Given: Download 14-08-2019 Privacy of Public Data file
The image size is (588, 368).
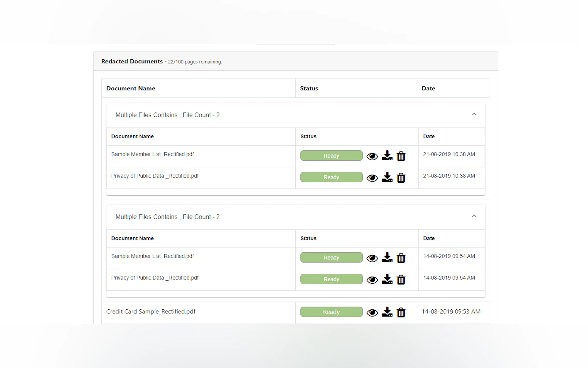Looking at the screenshot, I should pos(387,279).
